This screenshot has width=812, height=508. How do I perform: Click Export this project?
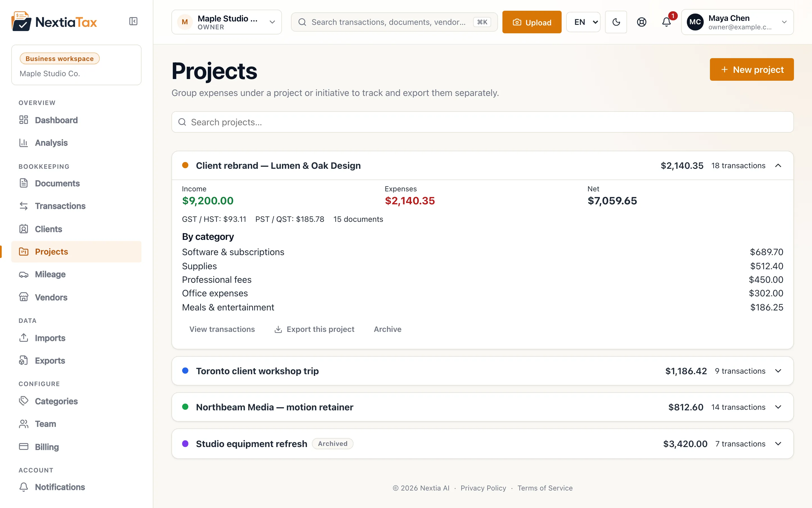click(x=314, y=329)
